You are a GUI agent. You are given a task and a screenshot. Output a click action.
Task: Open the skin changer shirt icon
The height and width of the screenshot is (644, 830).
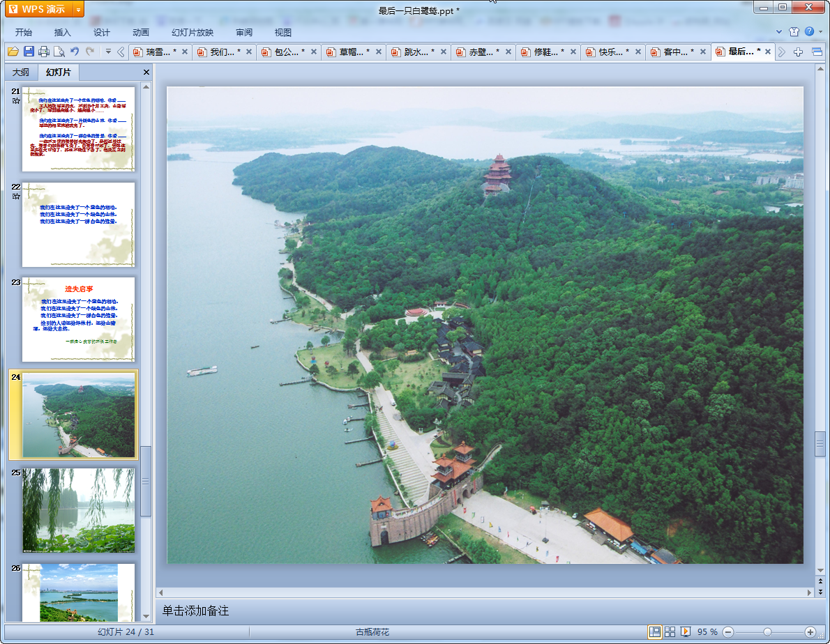click(794, 32)
